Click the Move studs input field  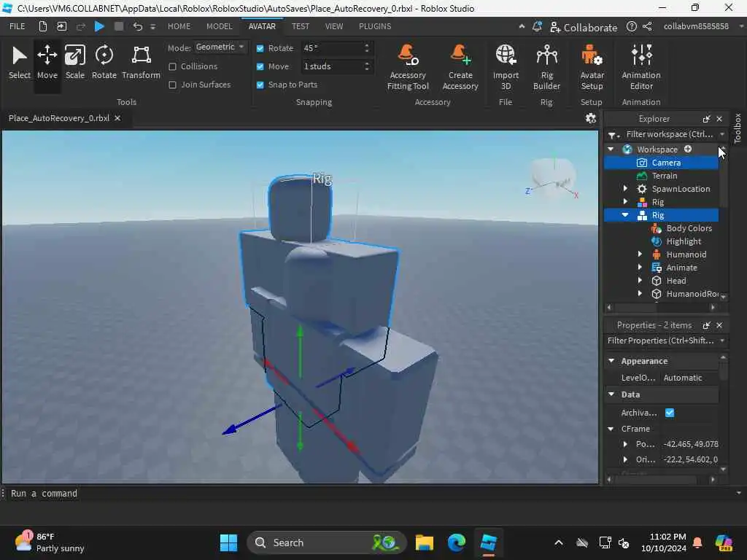(332, 66)
